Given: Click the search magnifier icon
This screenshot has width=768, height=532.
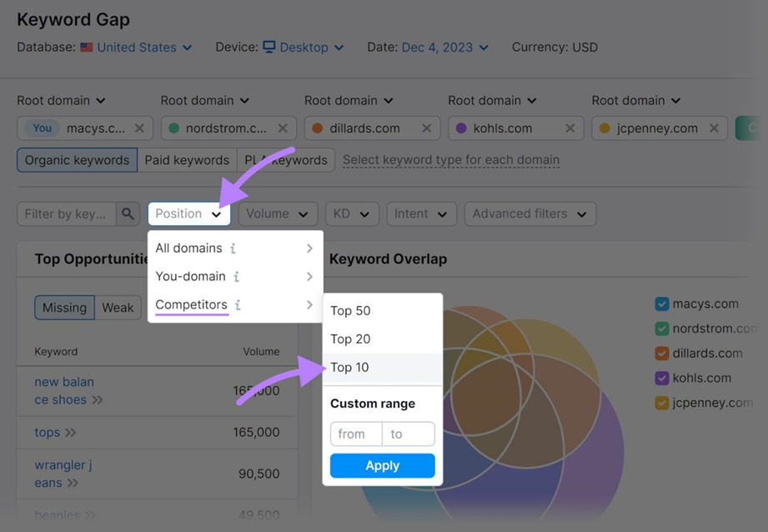Looking at the screenshot, I should 128,214.
